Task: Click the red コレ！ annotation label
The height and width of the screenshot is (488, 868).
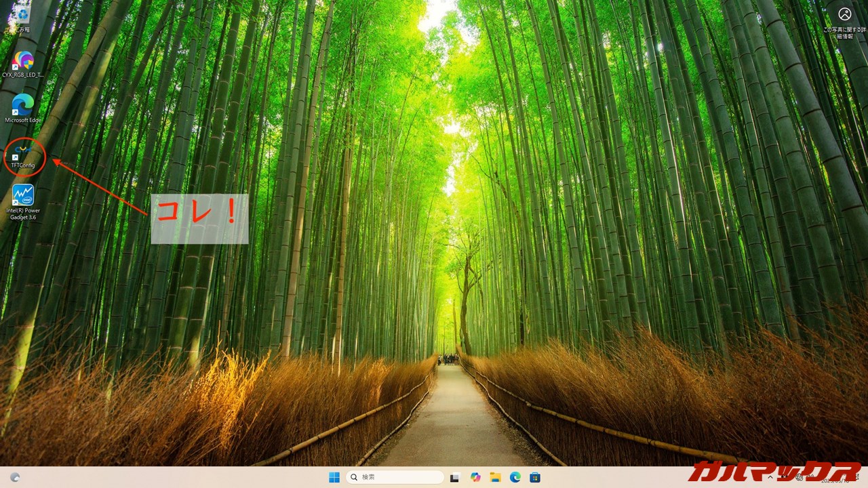Action: coord(199,218)
